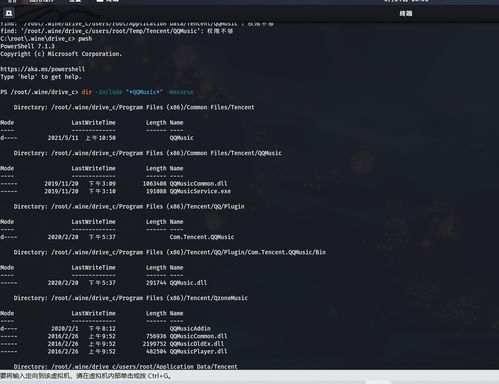The width and height of the screenshot is (499, 384).
Task: Click the length value 291744
Action: click(x=156, y=283)
